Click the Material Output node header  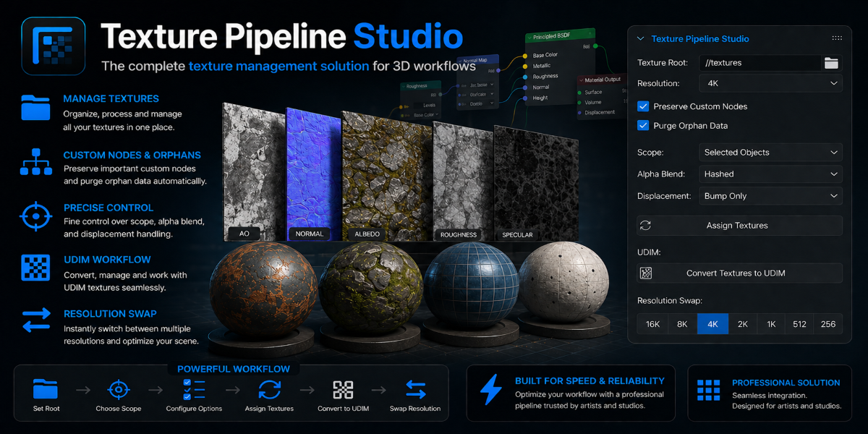pyautogui.click(x=603, y=80)
